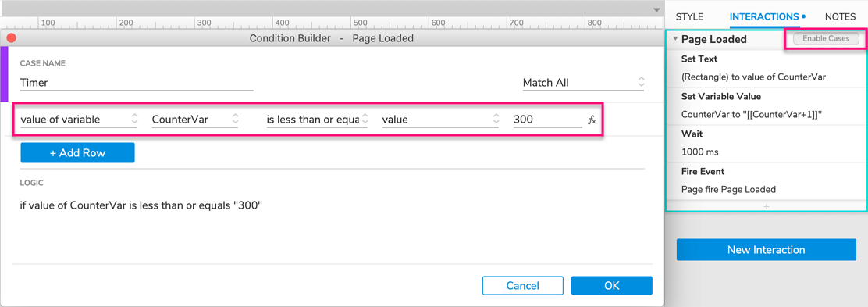Image resolution: width=868 pixels, height=307 pixels.
Task: Open the value type dropdown
Action: click(x=441, y=120)
